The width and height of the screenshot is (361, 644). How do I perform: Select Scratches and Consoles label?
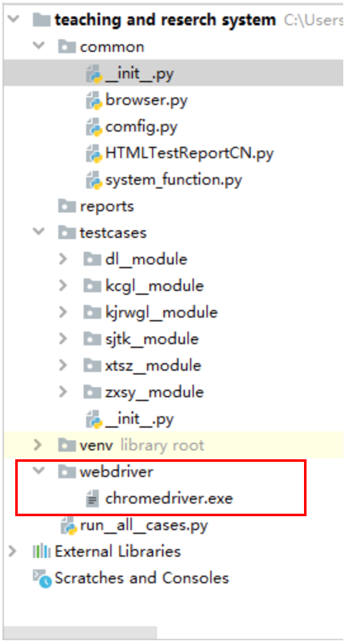(x=141, y=578)
